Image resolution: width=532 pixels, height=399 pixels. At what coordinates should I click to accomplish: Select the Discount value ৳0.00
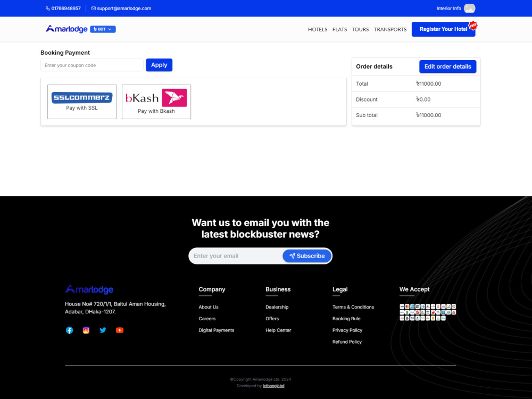[423, 99]
